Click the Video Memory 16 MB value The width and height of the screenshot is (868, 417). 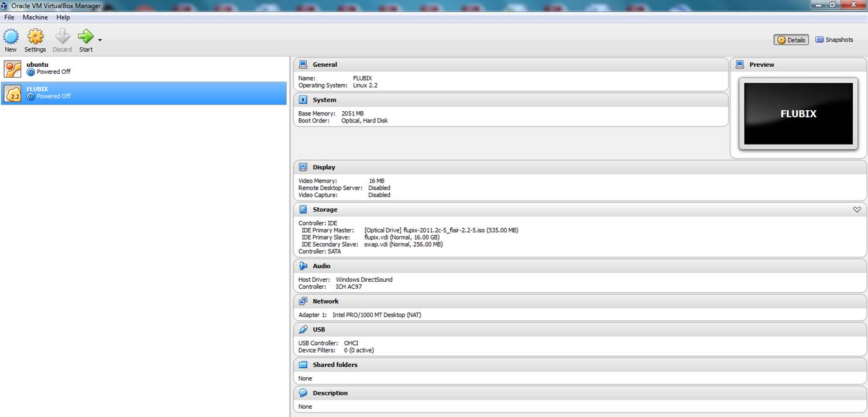[x=376, y=181]
